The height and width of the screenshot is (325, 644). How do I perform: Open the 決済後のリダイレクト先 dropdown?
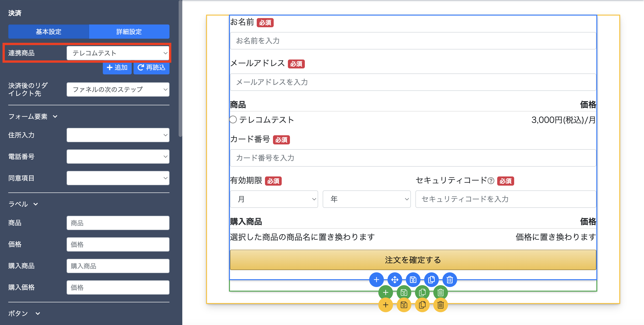[x=118, y=89]
